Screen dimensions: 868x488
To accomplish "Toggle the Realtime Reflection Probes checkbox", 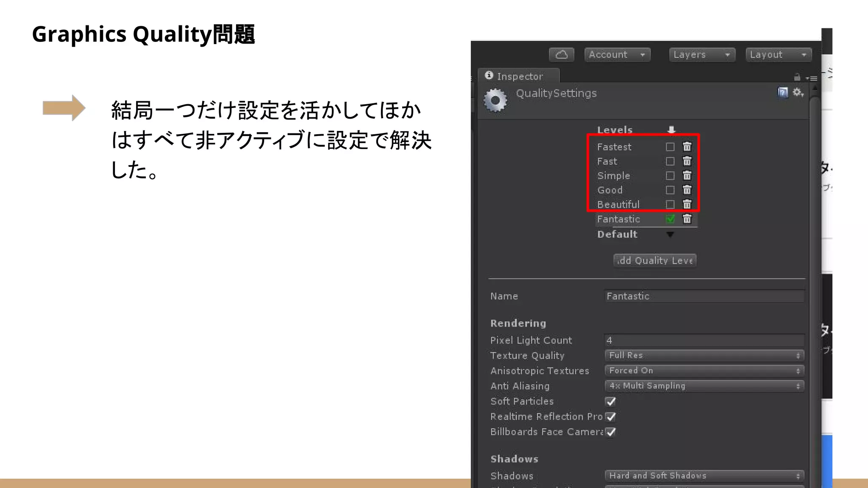I will point(611,416).
